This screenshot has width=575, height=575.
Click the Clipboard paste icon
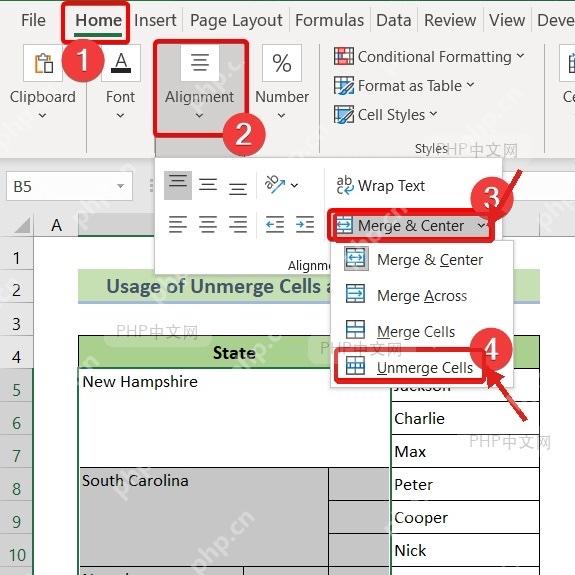pos(44,63)
